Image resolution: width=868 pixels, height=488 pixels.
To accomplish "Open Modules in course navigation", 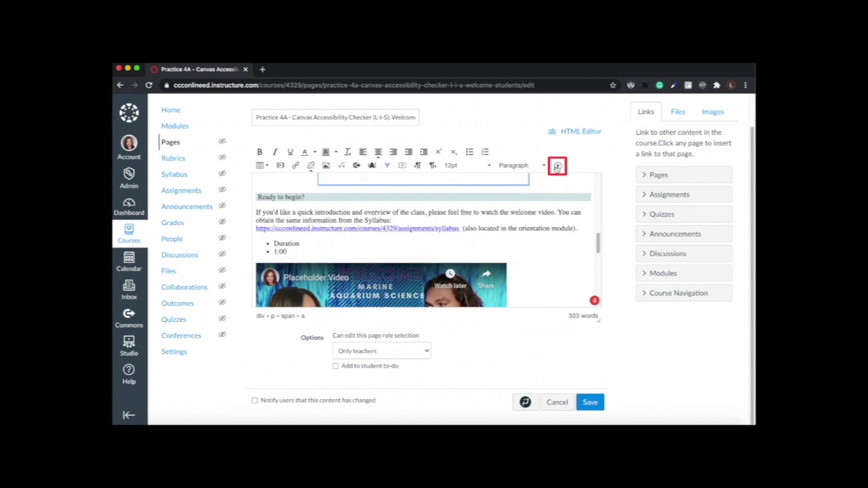I will coord(175,126).
